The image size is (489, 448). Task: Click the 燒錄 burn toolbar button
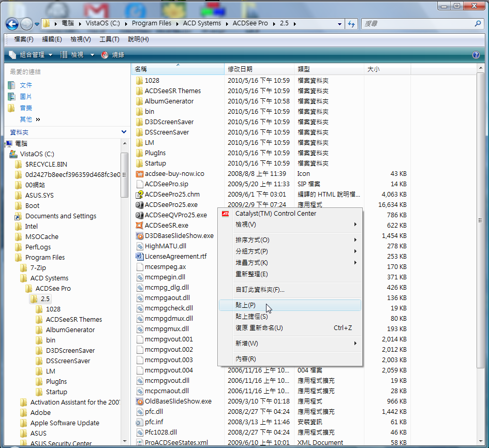pos(113,55)
